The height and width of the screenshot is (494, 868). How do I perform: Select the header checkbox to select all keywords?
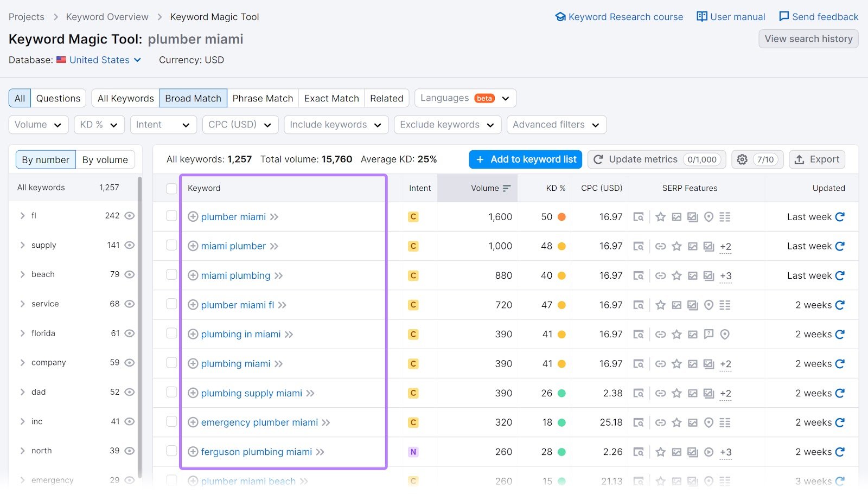[171, 188]
